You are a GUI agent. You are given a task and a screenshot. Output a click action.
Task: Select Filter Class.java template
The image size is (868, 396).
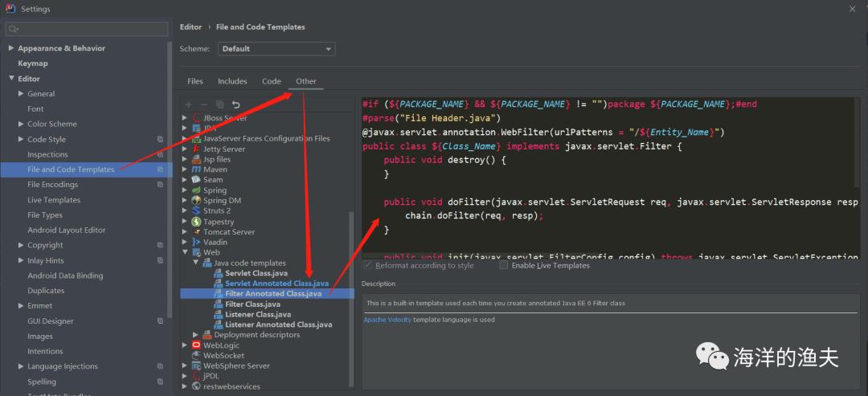pos(252,304)
